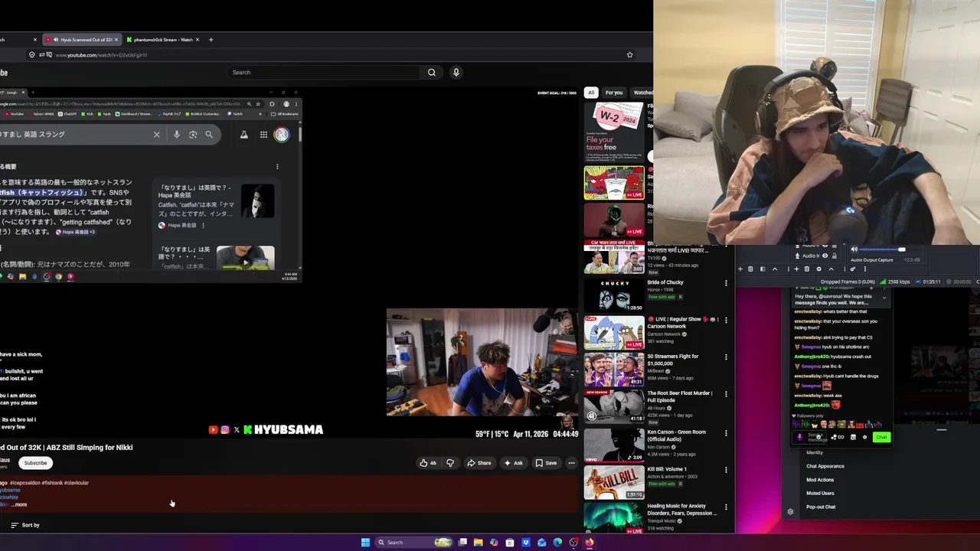The width and height of the screenshot is (980, 551).
Task: Open the Google apps grid icon
Action: [263, 135]
